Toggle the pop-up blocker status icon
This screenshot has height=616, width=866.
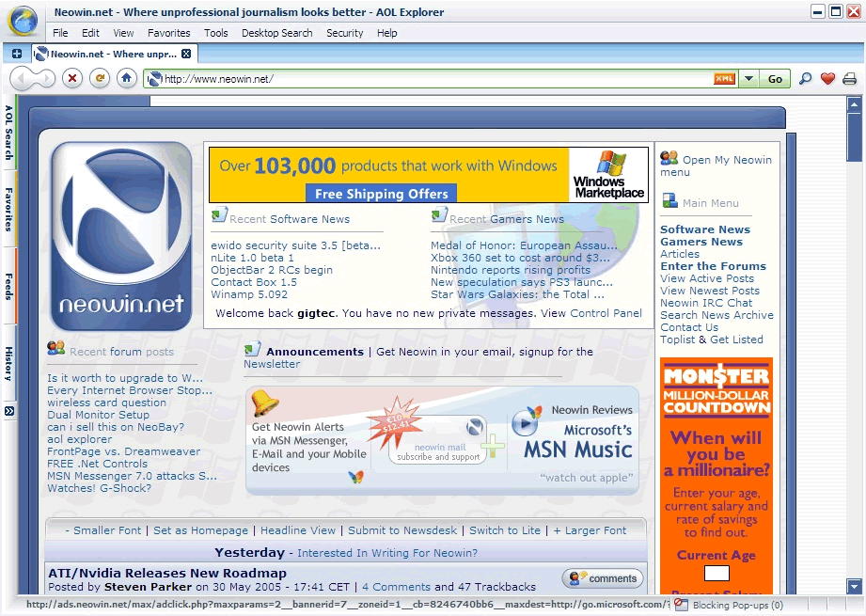pyautogui.click(x=681, y=605)
